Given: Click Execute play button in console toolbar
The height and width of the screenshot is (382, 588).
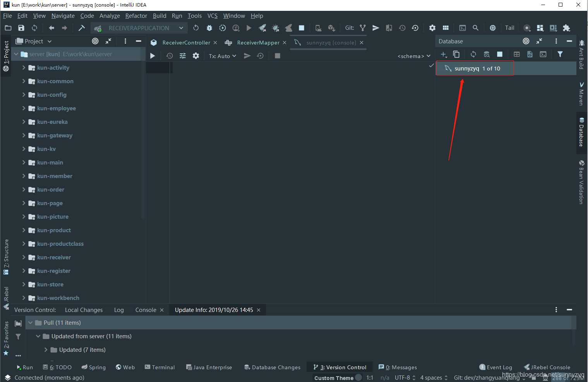Looking at the screenshot, I should coord(153,56).
